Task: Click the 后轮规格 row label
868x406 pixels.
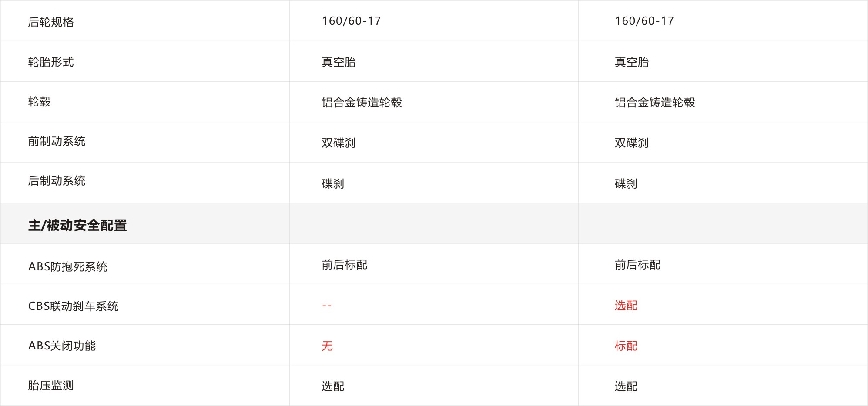Action: coord(51,22)
